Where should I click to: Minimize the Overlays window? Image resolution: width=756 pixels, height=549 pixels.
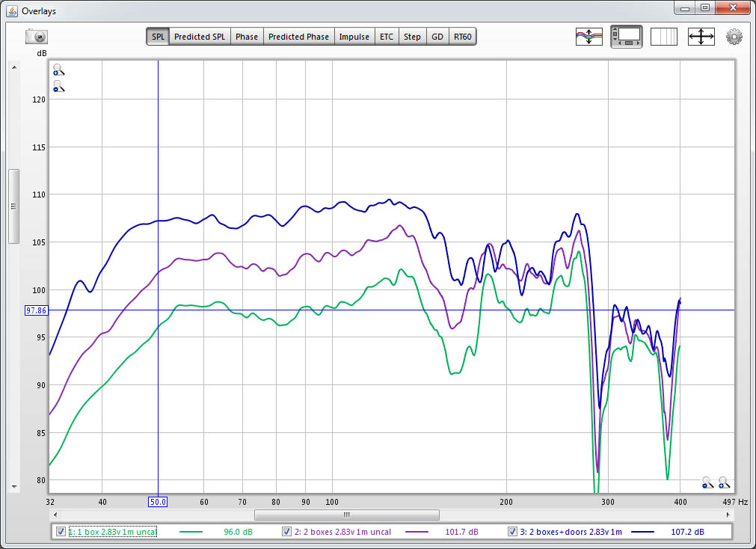tap(685, 7)
